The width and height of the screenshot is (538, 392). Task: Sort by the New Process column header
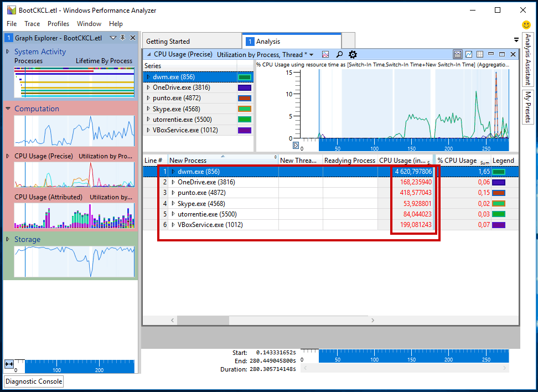click(223, 161)
